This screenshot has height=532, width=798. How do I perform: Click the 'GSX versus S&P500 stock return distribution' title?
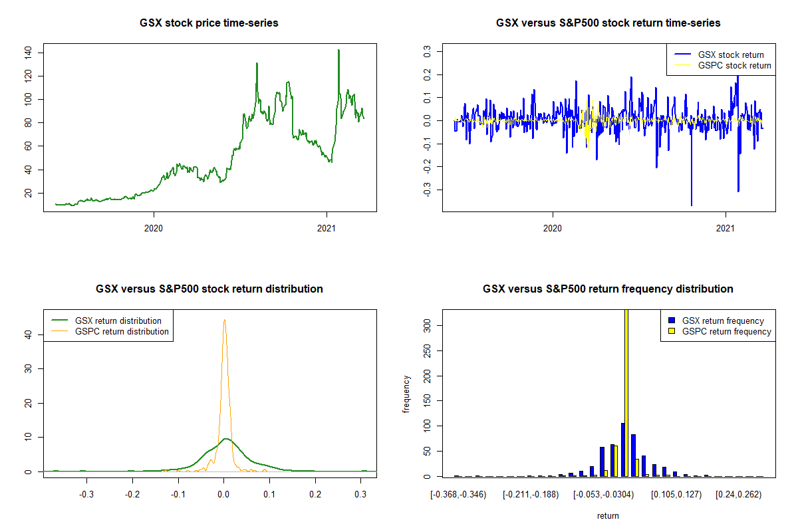click(209, 289)
